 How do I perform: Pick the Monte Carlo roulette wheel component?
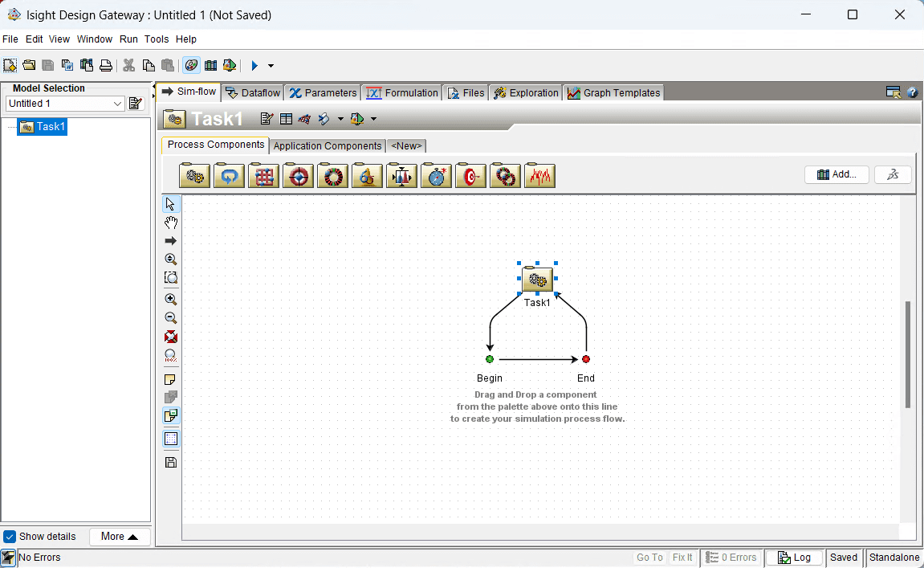point(333,175)
